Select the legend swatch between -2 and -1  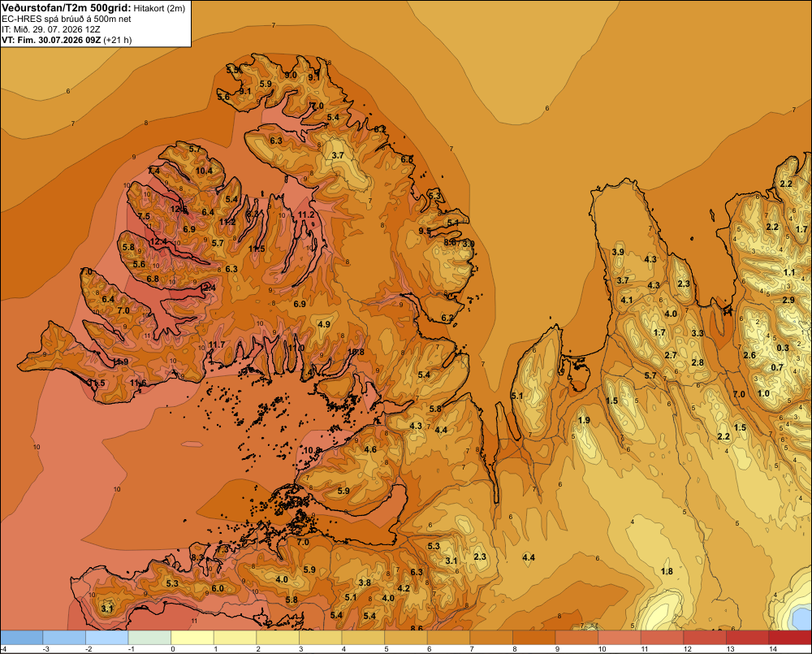point(106,638)
